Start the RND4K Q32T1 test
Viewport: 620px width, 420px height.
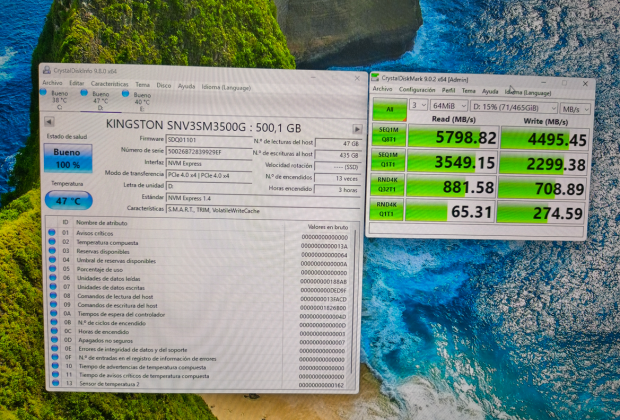click(x=388, y=187)
